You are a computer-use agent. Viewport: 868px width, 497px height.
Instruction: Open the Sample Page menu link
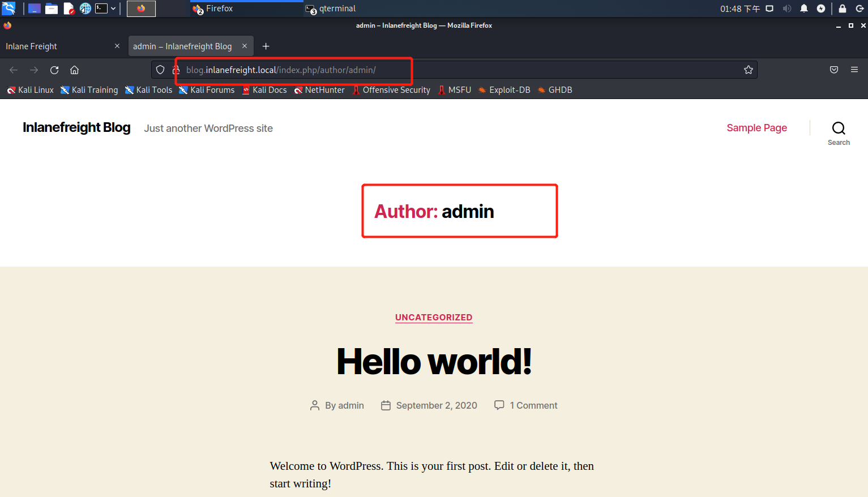(x=757, y=128)
